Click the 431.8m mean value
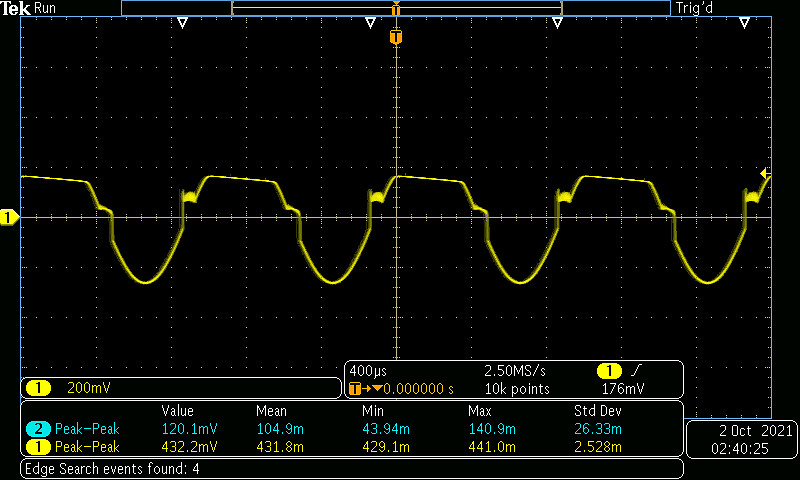The width and height of the screenshot is (800, 480). [x=280, y=447]
